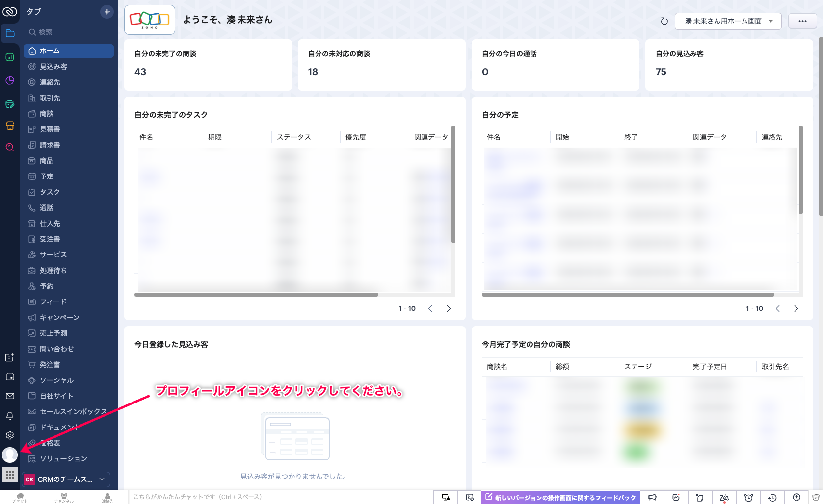
Task: Open the notifications bell
Action: pos(10,416)
